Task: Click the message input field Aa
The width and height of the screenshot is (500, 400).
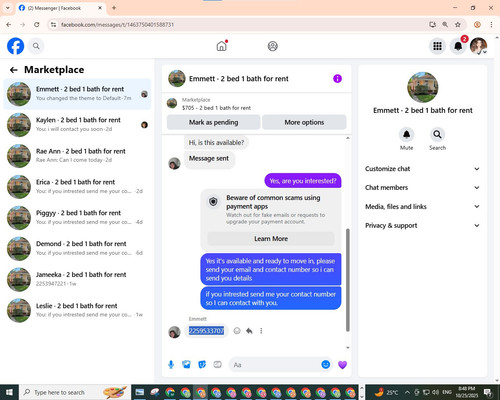Action: click(275, 365)
